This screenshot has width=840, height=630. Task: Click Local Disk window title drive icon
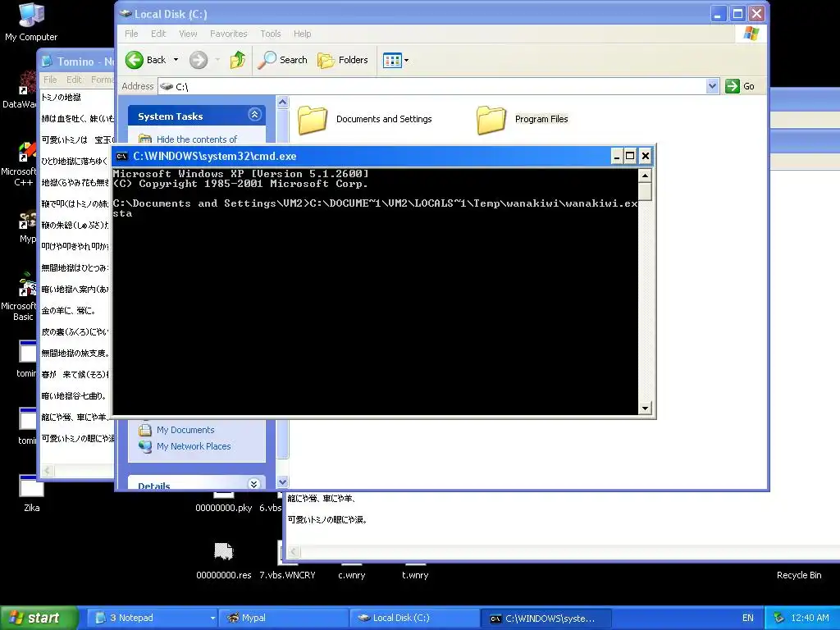[x=126, y=14]
